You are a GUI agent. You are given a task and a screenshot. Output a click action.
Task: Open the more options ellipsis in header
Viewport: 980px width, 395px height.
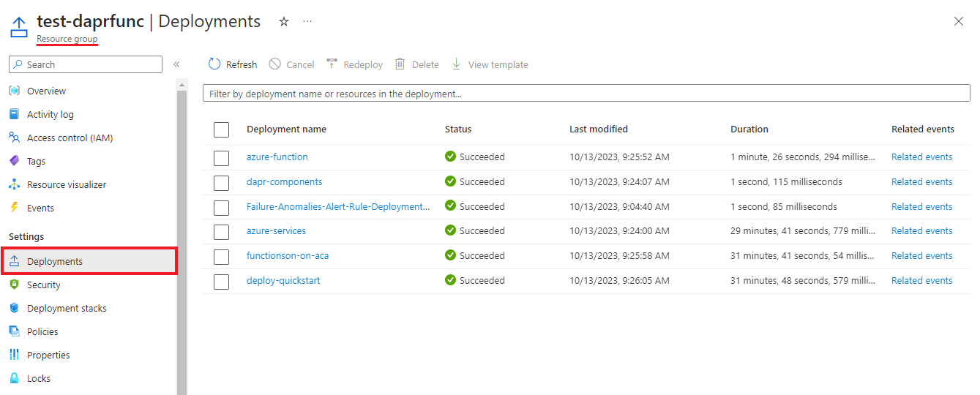point(307,22)
